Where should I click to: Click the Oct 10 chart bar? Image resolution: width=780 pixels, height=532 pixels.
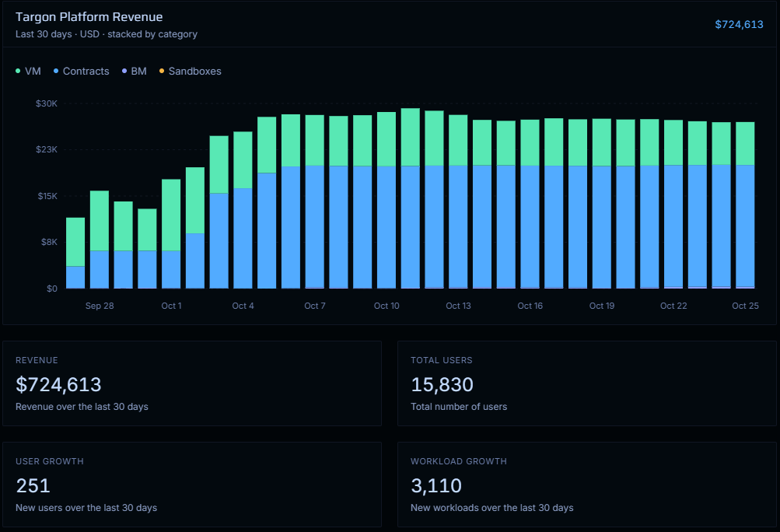pyautogui.click(x=387, y=200)
